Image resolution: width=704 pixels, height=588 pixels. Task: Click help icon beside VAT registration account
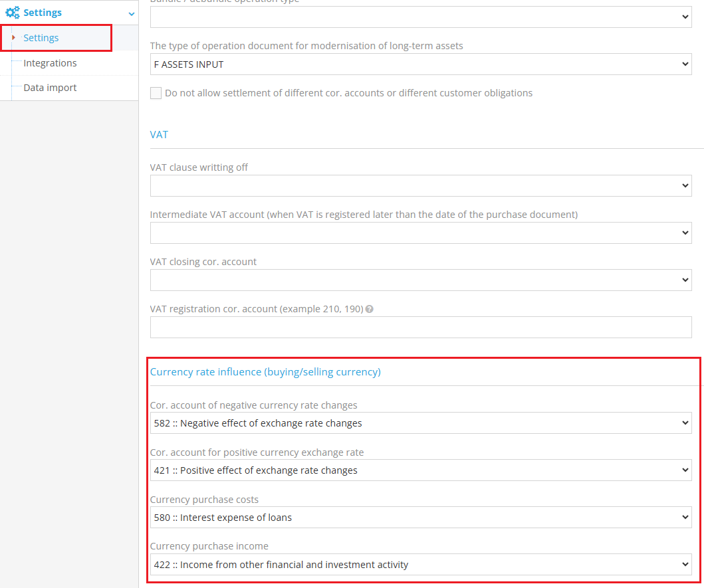click(370, 309)
